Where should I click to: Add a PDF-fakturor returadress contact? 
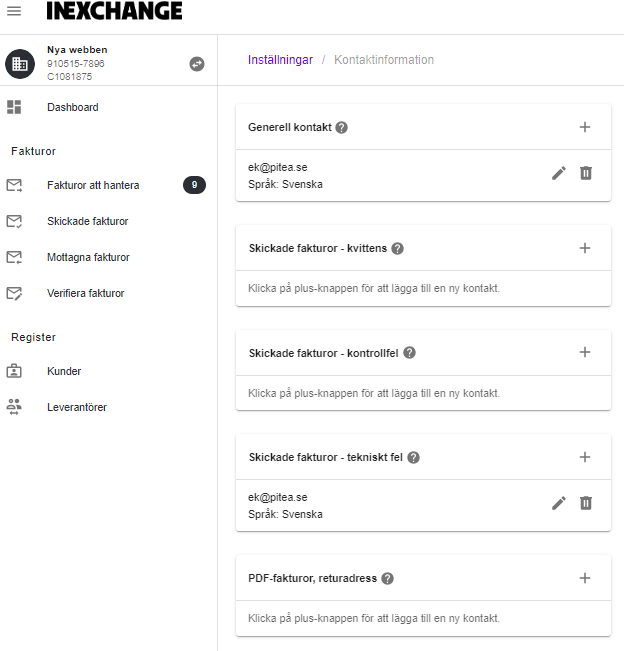(x=585, y=578)
